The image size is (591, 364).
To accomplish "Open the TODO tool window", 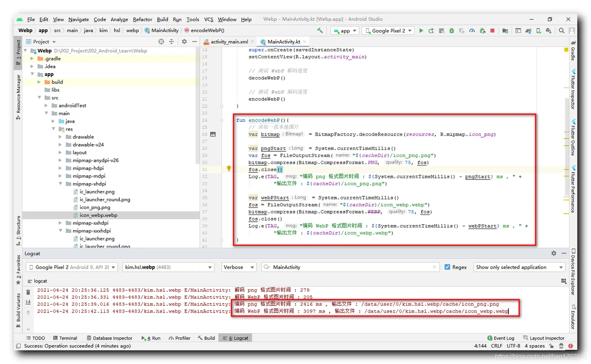I will (x=35, y=338).
